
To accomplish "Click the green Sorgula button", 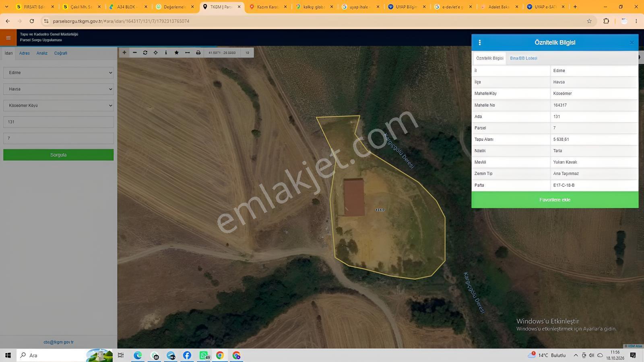I will tap(58, 155).
